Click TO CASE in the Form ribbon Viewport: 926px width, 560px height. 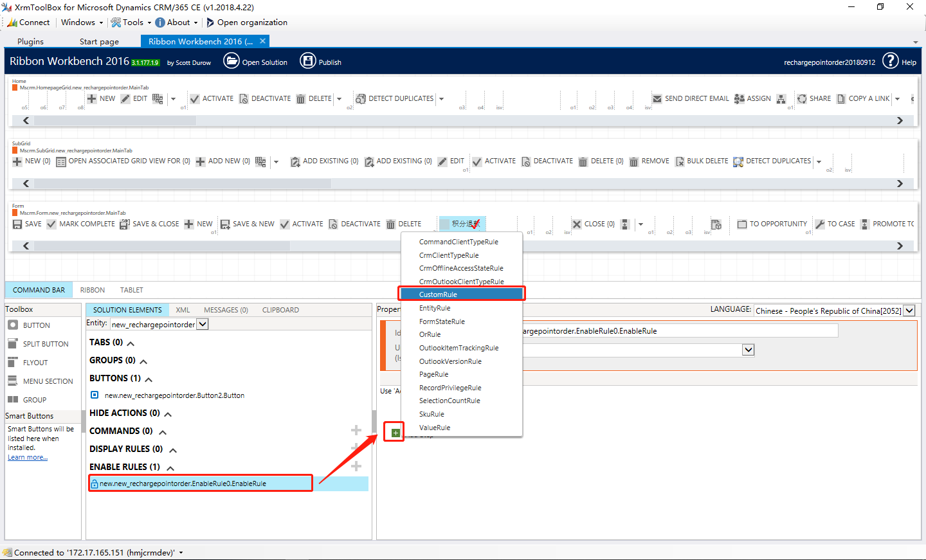click(x=835, y=224)
